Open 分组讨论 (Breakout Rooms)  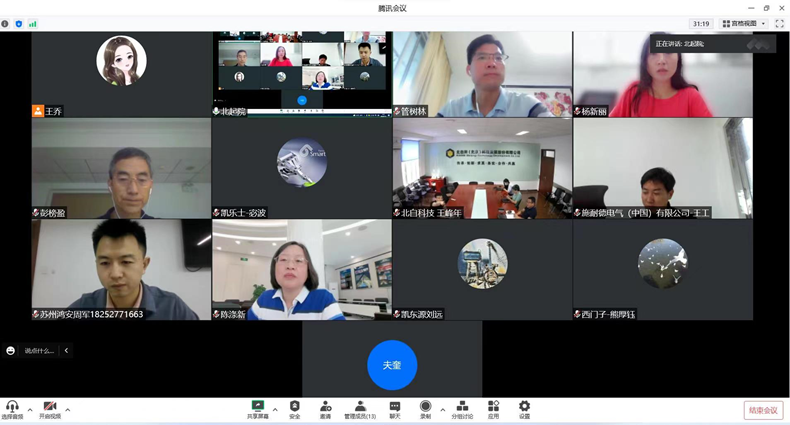[x=461, y=409]
